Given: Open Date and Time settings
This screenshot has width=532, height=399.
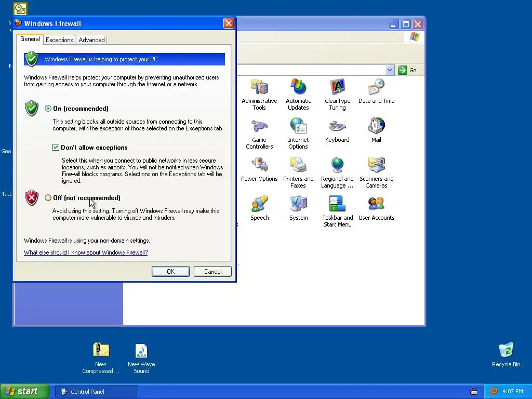Looking at the screenshot, I should (376, 91).
